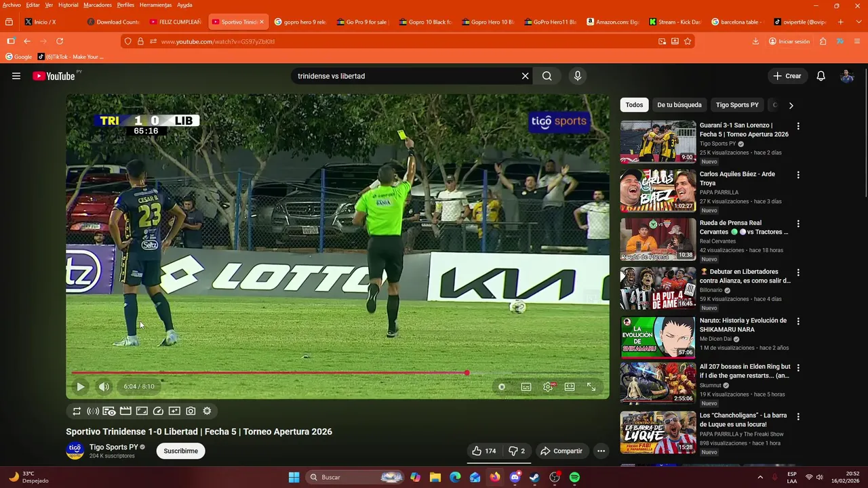The width and height of the screenshot is (868, 488).
Task: Open options for Guaraní 3-1 San Lorenzo video
Action: click(798, 126)
